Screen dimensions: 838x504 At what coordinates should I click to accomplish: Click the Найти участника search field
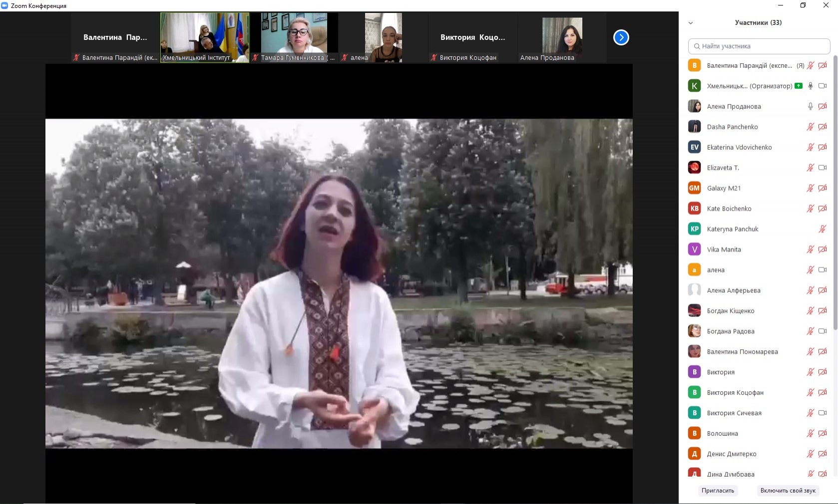pos(759,46)
